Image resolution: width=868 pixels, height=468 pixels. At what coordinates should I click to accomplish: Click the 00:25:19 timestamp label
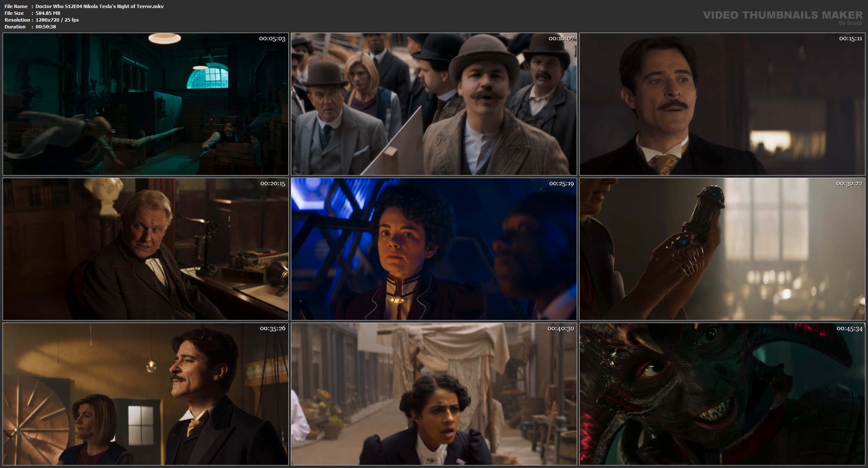tap(561, 184)
